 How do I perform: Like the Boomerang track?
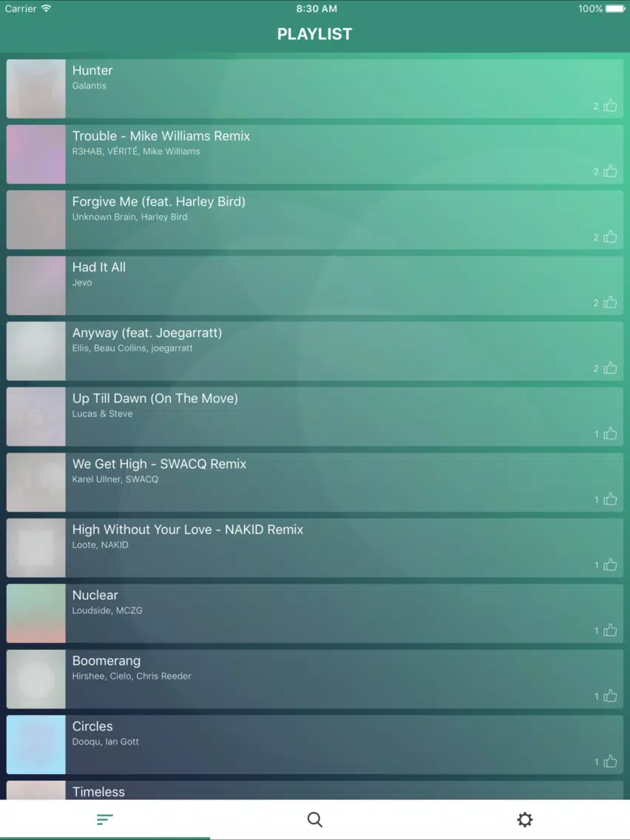click(x=610, y=696)
